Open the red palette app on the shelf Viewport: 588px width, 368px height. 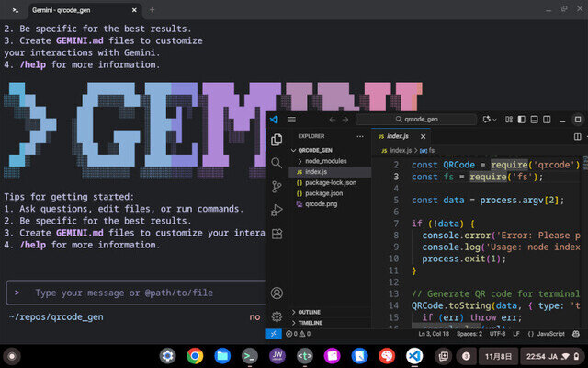coord(387,356)
